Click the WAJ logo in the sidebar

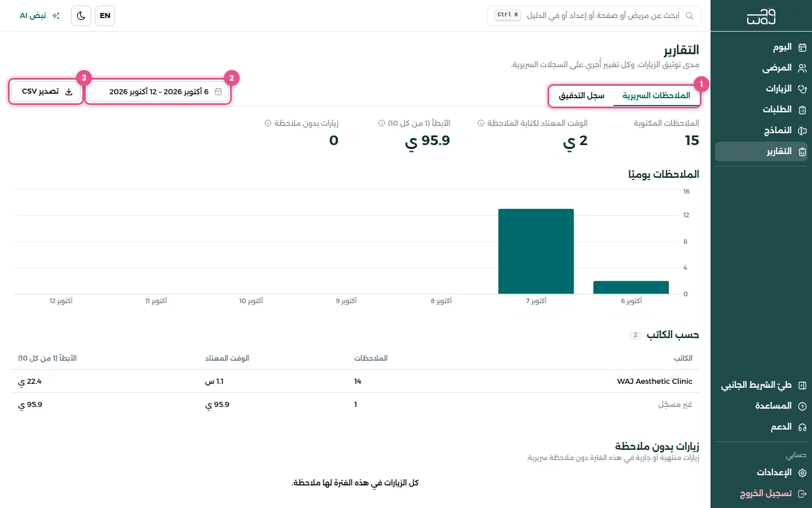click(761, 16)
